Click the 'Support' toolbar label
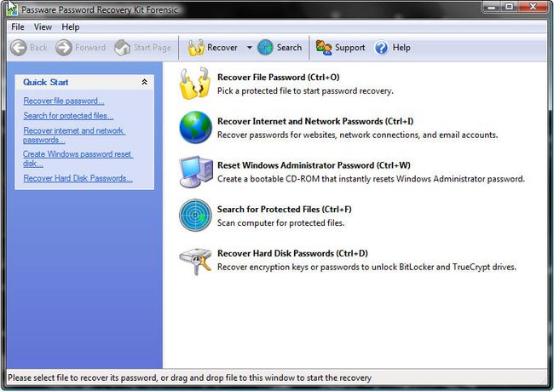Image resolution: width=554 pixels, height=392 pixels. click(350, 48)
